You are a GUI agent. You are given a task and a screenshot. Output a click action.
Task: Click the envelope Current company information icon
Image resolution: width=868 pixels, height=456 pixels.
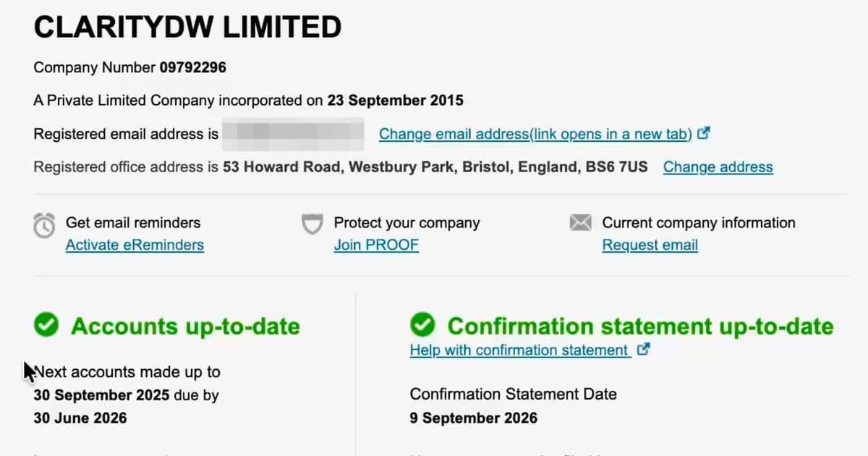[581, 223]
